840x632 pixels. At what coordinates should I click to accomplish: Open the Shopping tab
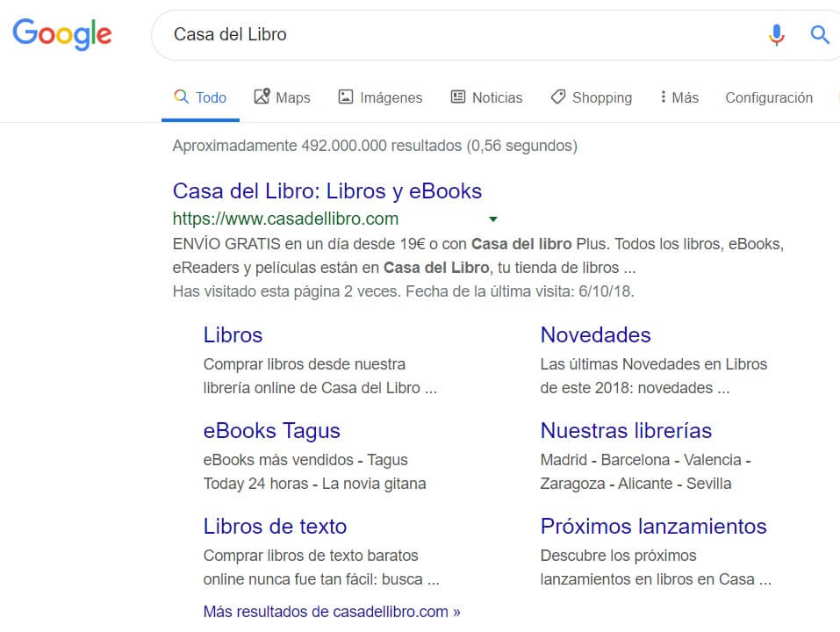592,97
